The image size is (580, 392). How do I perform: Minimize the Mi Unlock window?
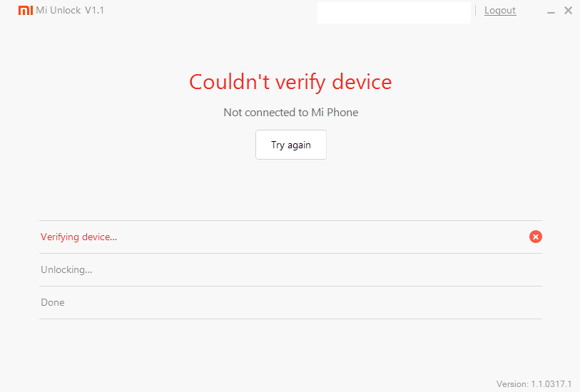pyautogui.click(x=552, y=11)
